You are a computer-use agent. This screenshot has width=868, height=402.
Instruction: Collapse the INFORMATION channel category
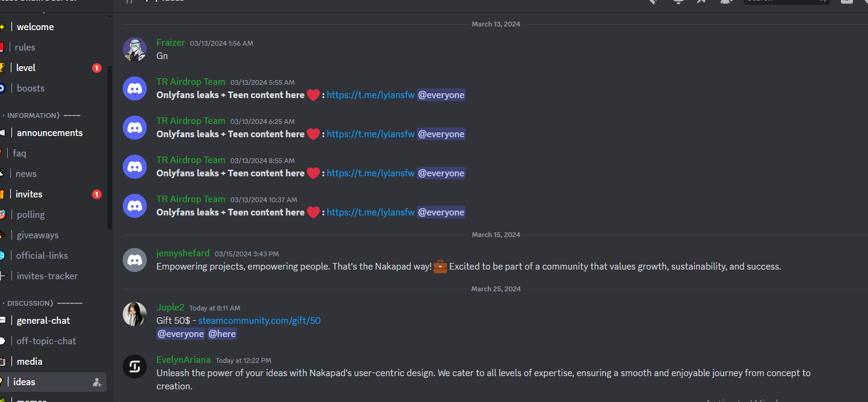pos(41,115)
